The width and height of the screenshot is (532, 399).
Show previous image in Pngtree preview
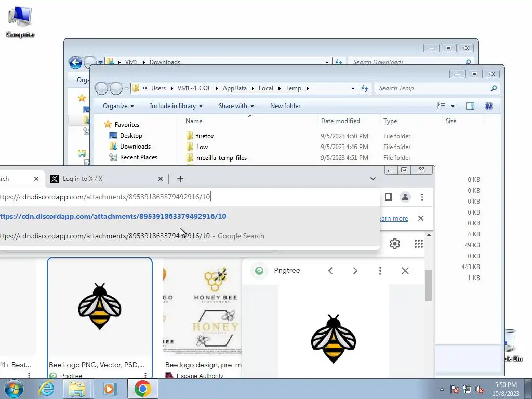click(330, 270)
